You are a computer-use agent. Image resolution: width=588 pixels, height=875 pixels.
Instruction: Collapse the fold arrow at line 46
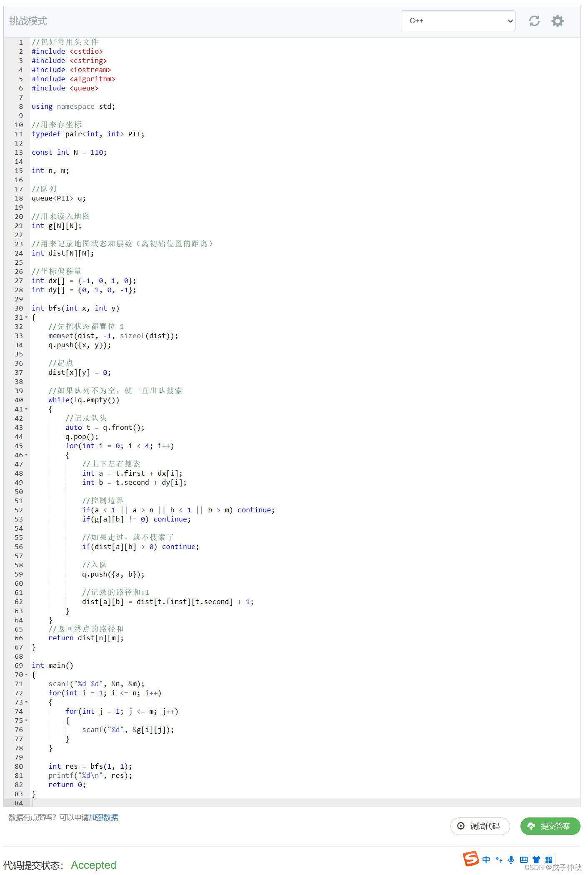pos(26,455)
